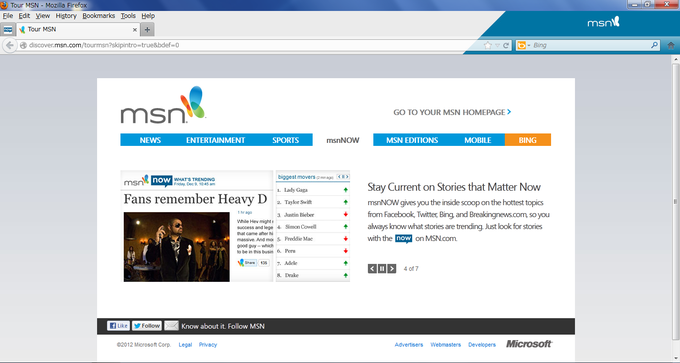Click the Heavy D photo thumbnail

tap(177, 247)
